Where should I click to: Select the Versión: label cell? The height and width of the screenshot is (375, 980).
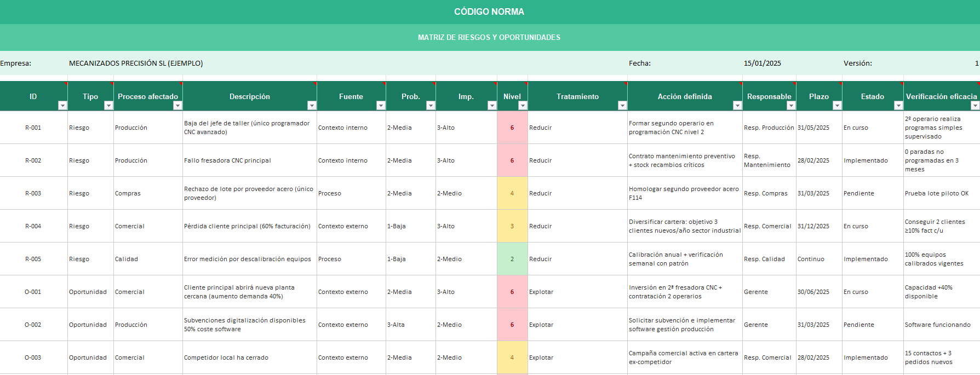(x=858, y=64)
